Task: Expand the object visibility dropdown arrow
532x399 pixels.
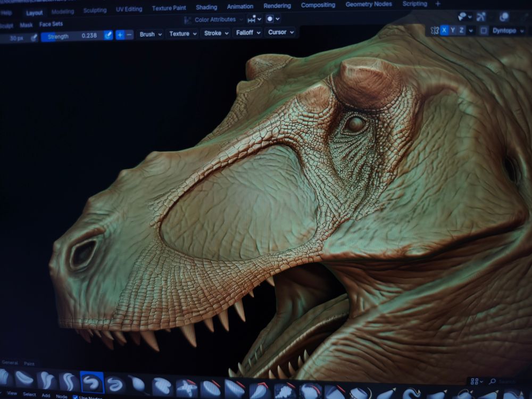Action: [x=470, y=16]
